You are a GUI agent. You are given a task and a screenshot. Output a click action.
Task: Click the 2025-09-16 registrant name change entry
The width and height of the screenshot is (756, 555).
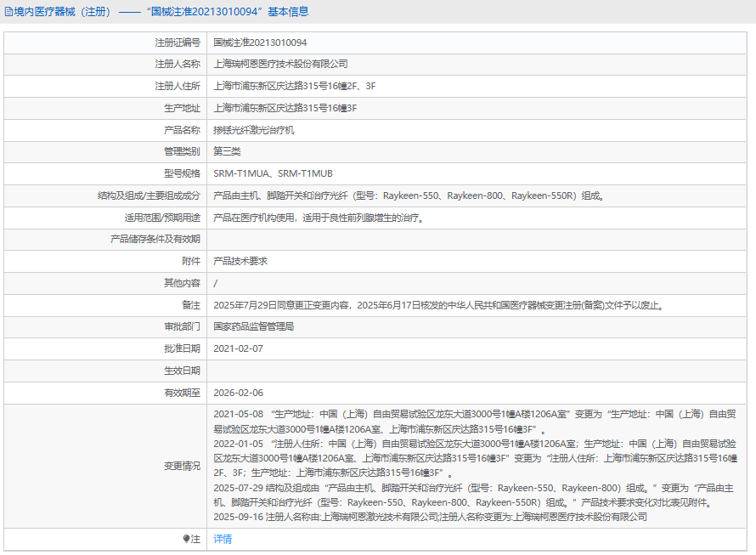(430, 517)
